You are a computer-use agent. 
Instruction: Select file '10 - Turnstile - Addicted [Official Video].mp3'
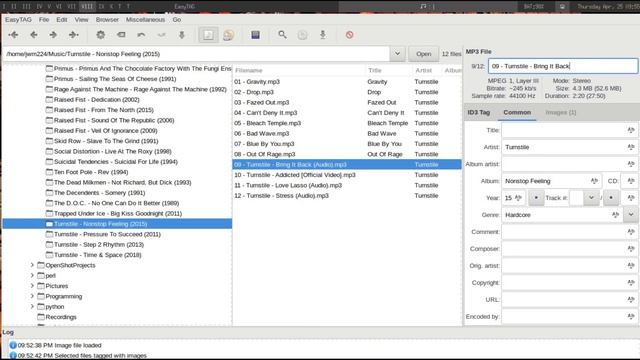[x=347, y=175]
